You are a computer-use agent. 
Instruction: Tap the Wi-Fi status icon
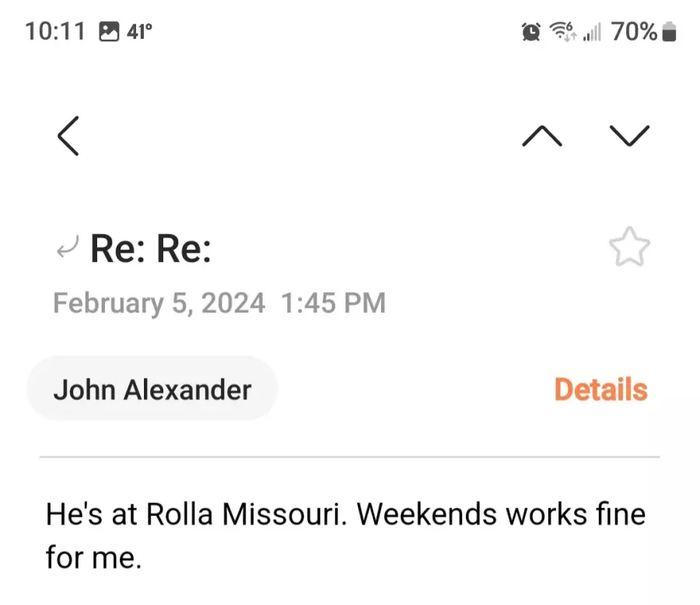pos(562,32)
